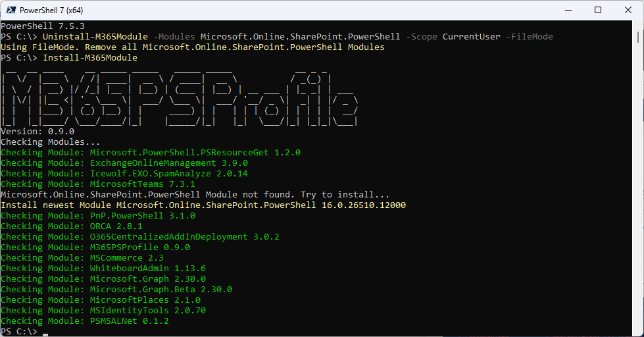Click the PnP.PowerShell 3.1.0 line
The image size is (644, 337).
tap(98, 216)
